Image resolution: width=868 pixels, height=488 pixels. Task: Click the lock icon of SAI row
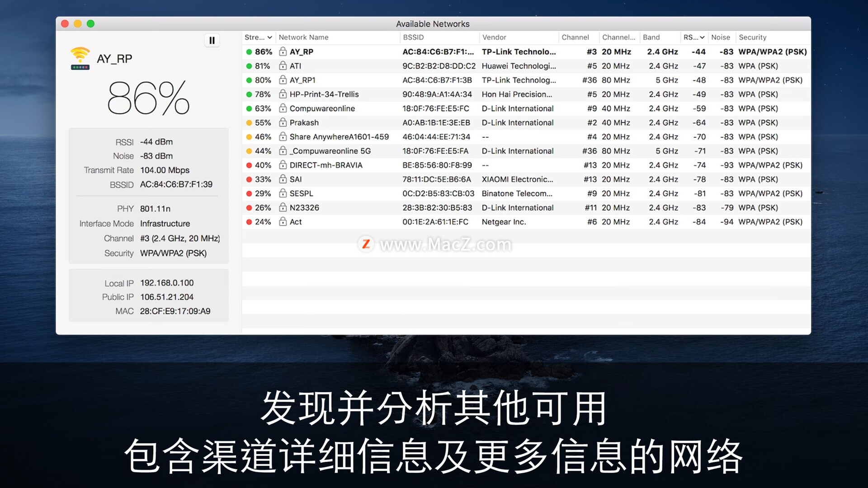283,178
